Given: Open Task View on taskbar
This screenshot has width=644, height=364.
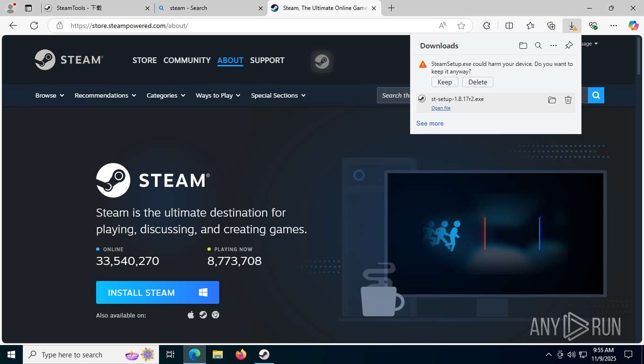Looking at the screenshot, I should 170,355.
